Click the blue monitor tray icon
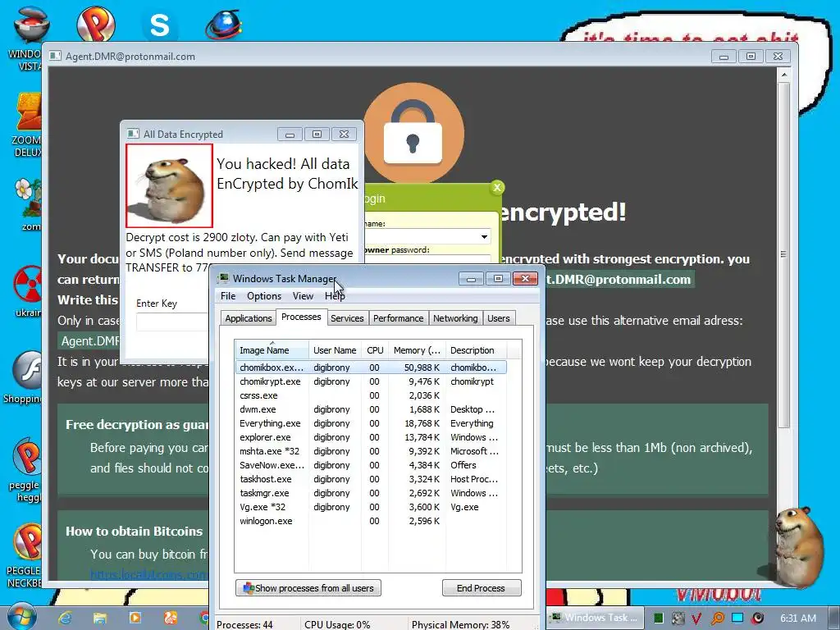Screen dimensions: 840x630 [x=737, y=619]
